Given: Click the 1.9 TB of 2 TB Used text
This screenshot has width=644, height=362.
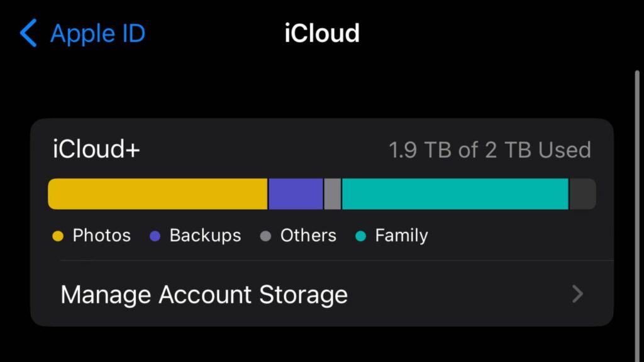Looking at the screenshot, I should pyautogui.click(x=489, y=150).
